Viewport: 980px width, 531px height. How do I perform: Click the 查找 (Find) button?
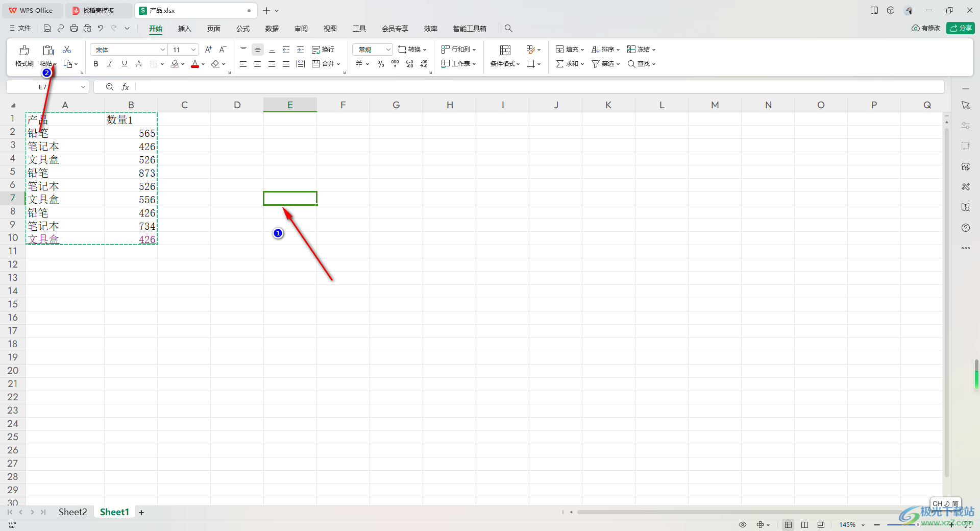tap(641, 64)
